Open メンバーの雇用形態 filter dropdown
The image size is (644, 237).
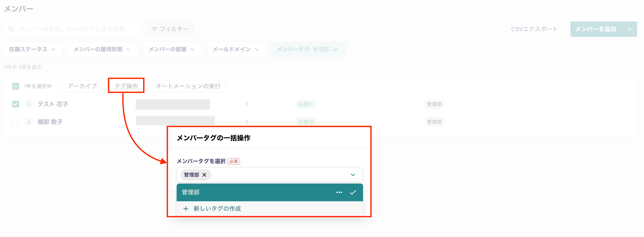coord(103,49)
